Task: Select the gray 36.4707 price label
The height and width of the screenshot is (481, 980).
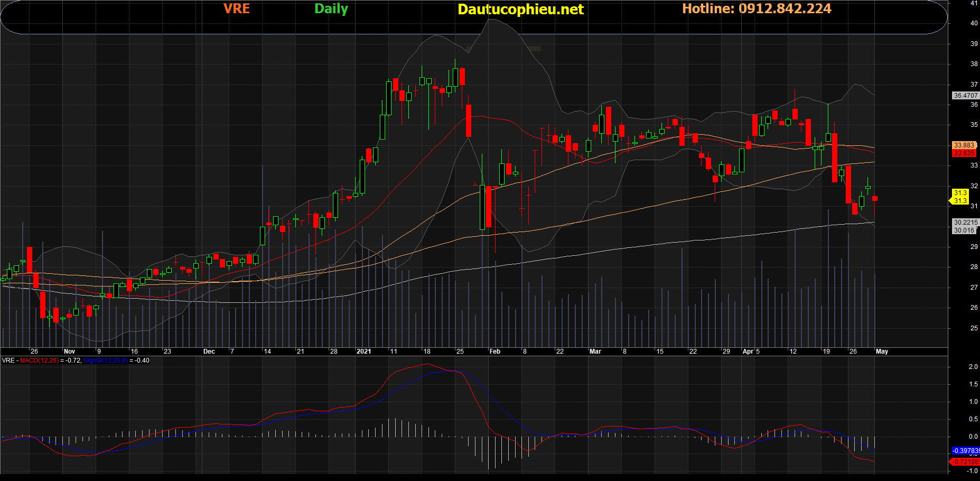Action: pyautogui.click(x=965, y=96)
